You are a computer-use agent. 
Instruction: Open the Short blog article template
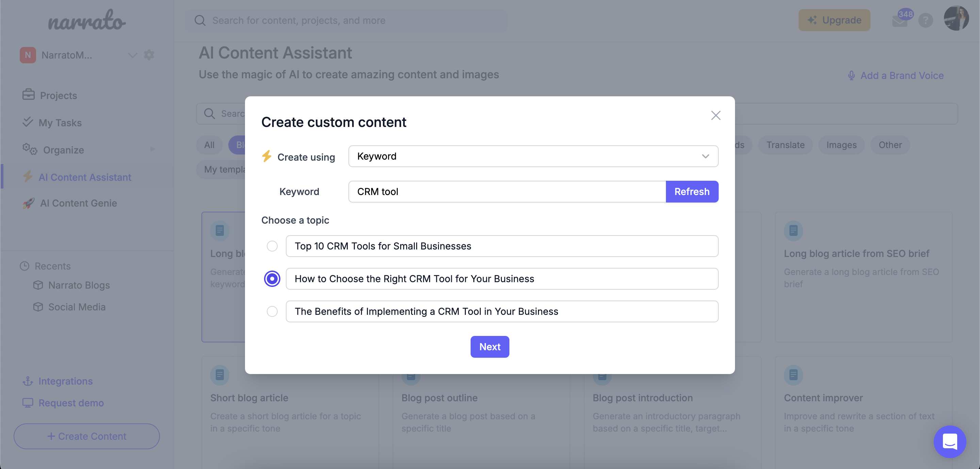pos(290,413)
